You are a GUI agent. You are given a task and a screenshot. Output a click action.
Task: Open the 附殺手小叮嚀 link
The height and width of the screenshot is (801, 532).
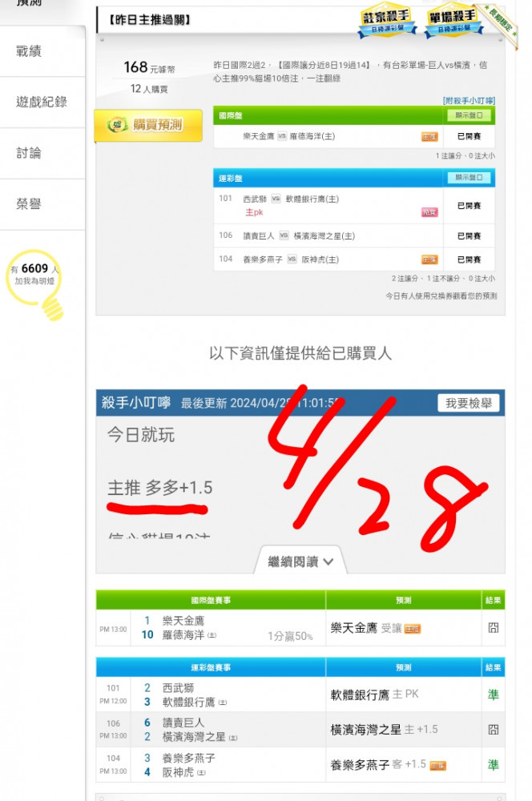469,101
